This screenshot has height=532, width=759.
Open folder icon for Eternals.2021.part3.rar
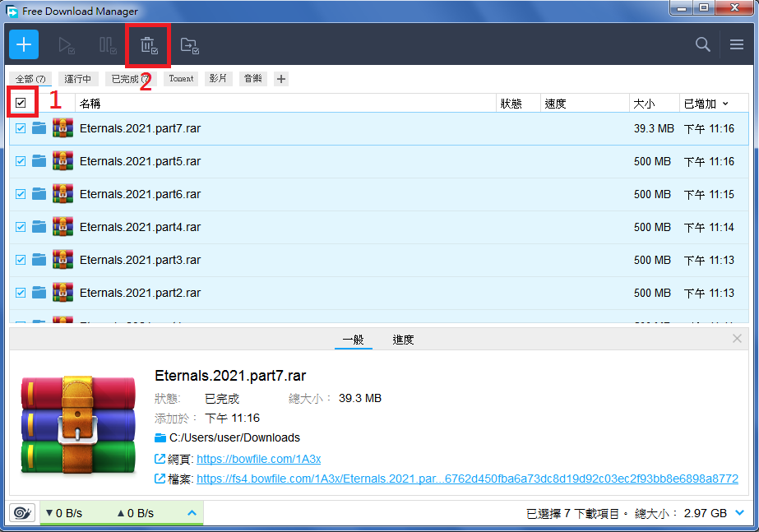[39, 260]
